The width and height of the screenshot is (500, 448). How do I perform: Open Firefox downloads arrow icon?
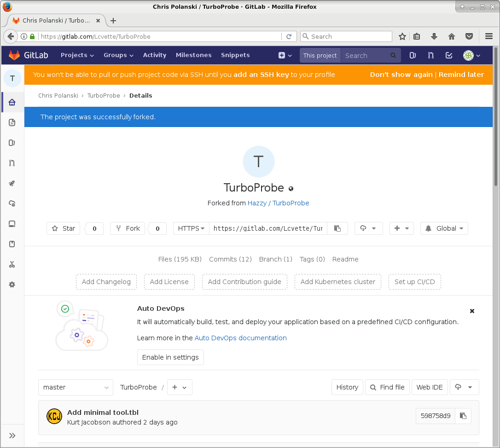[x=434, y=36]
